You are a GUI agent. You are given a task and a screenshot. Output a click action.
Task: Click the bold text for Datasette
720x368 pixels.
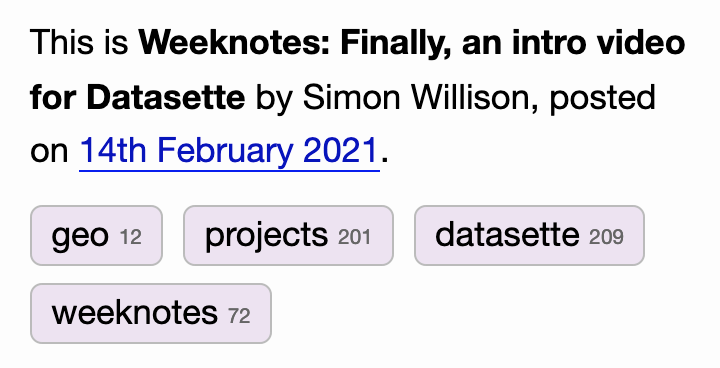point(138,97)
